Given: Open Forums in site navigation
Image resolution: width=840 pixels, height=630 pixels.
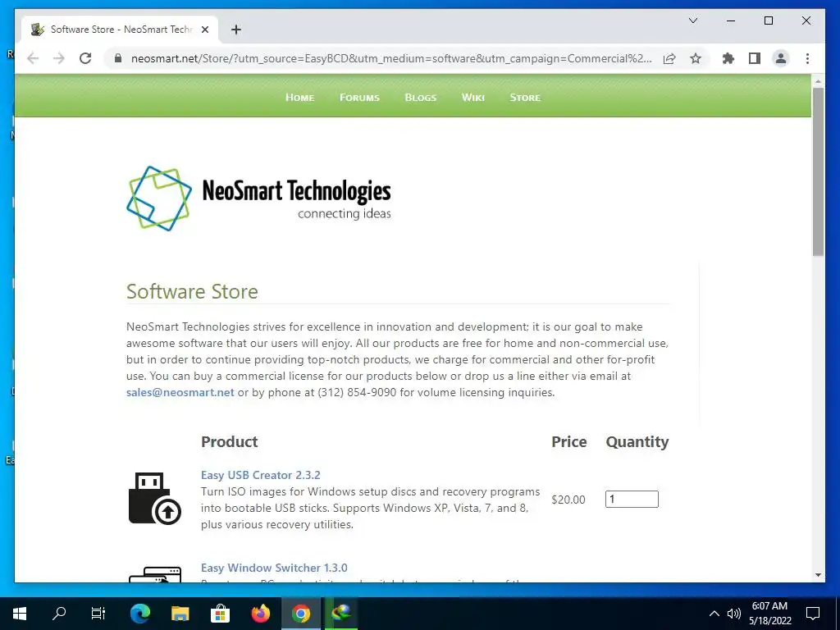Looking at the screenshot, I should click(x=359, y=98).
